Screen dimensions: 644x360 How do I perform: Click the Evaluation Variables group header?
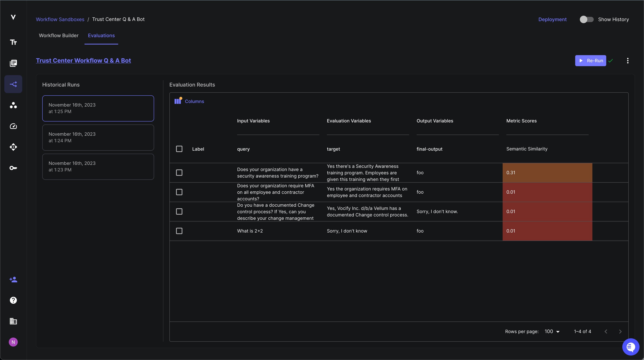pos(349,121)
